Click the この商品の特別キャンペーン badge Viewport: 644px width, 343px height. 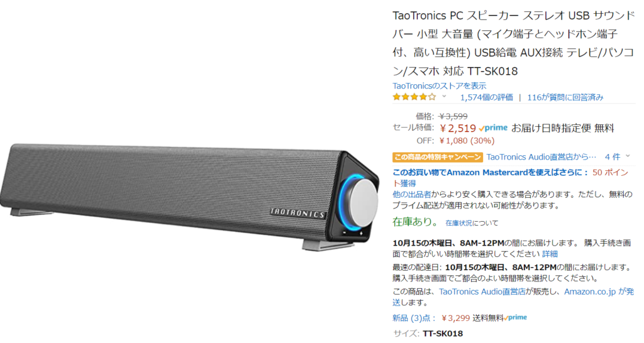438,157
